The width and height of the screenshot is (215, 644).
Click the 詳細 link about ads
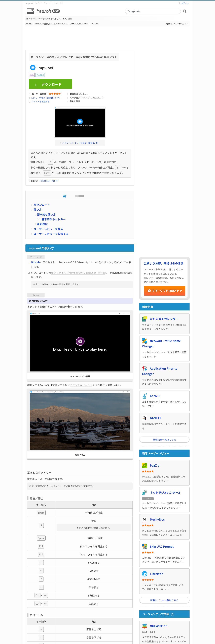70,19
